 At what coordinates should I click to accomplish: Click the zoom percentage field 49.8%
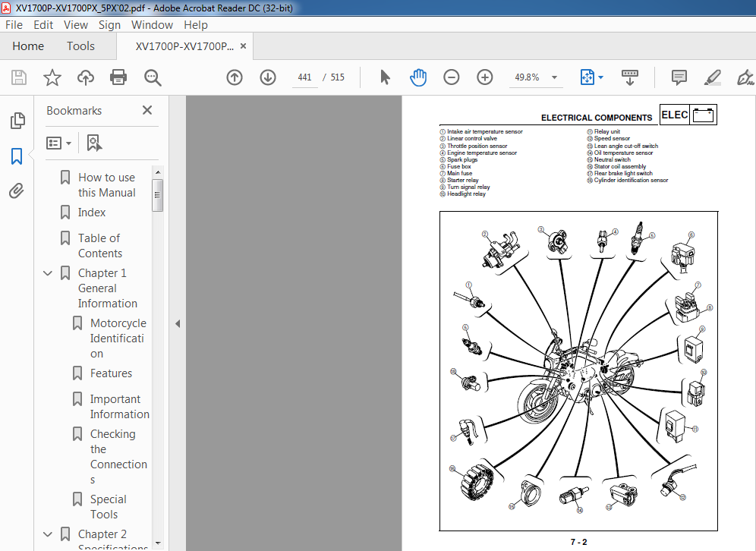527,77
